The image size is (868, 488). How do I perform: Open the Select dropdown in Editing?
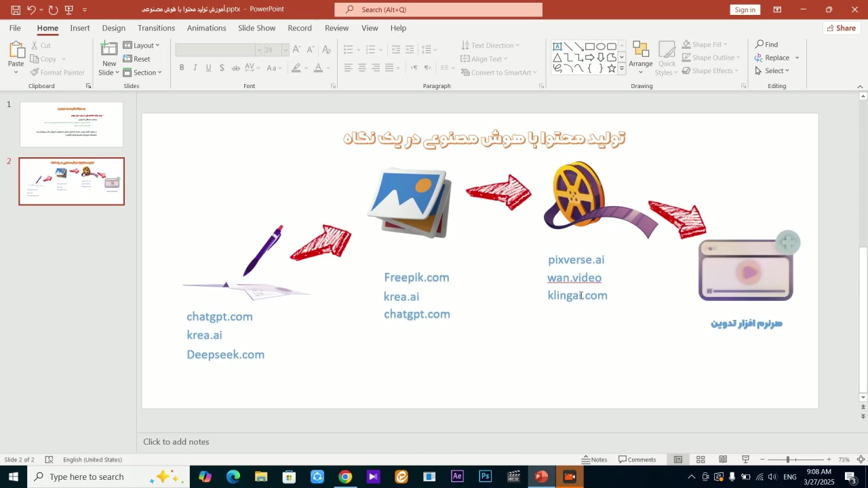tap(772, 70)
